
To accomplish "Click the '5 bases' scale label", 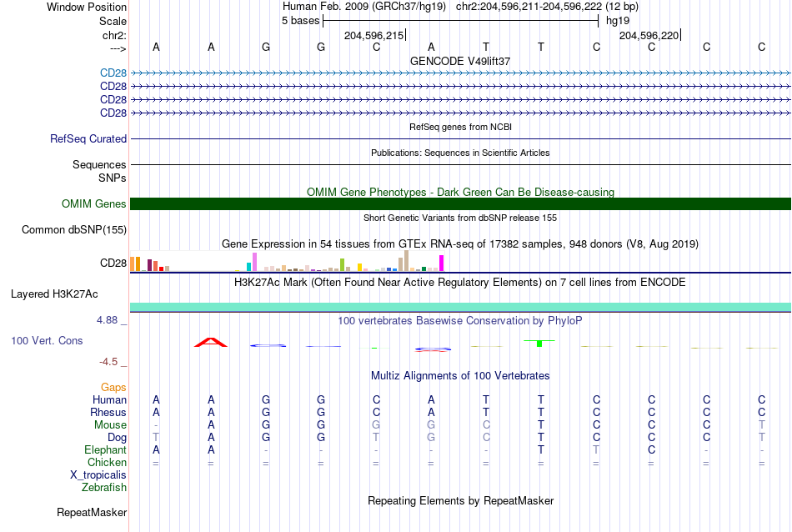I will (x=300, y=21).
